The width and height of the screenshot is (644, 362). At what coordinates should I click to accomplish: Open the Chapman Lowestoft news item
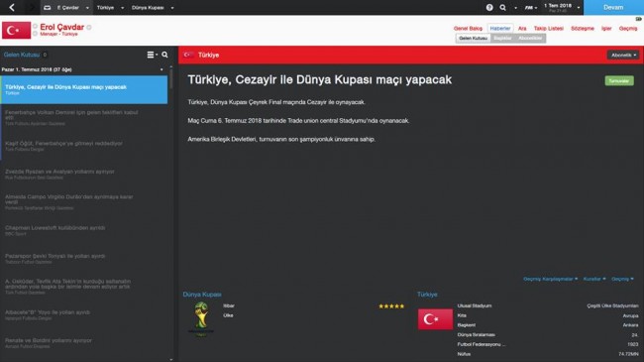click(x=84, y=230)
